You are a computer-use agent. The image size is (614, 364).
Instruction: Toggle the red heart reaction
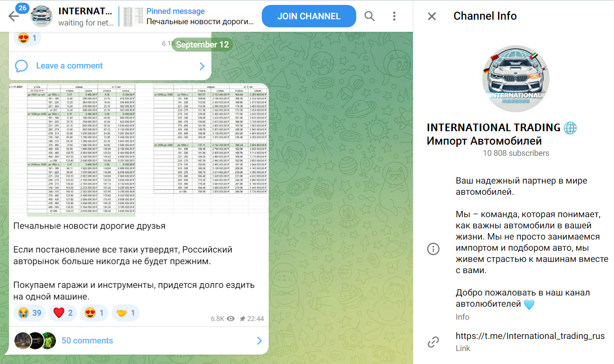coord(63,313)
